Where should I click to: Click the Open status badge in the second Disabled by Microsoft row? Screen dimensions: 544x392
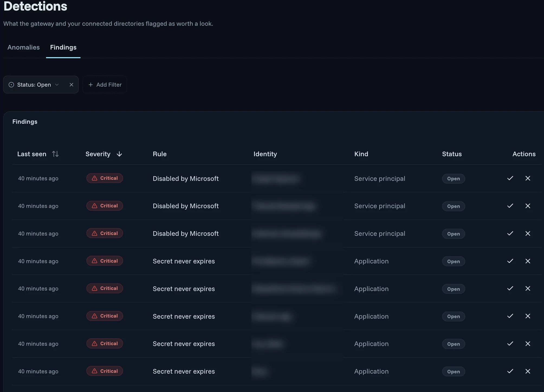coord(454,206)
